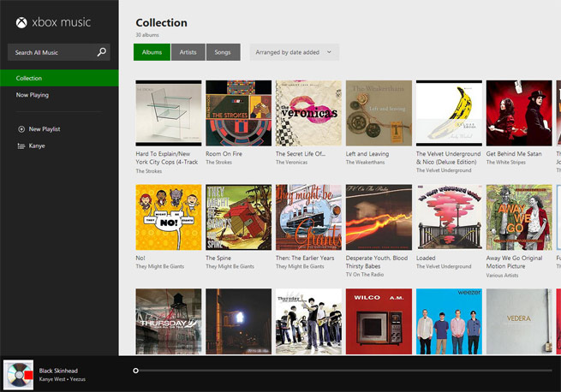Open Hard To Explain album cover
This screenshot has width=561, height=392.
169,113
